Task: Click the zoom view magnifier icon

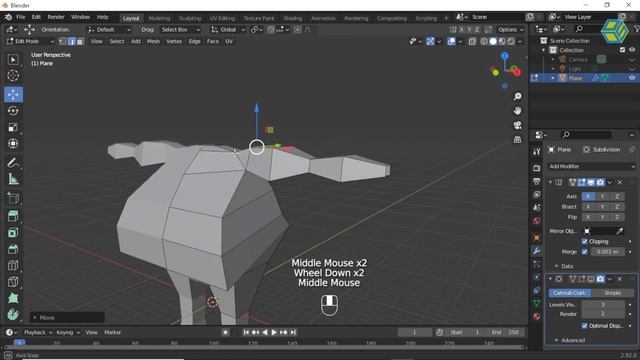Action: point(518,96)
